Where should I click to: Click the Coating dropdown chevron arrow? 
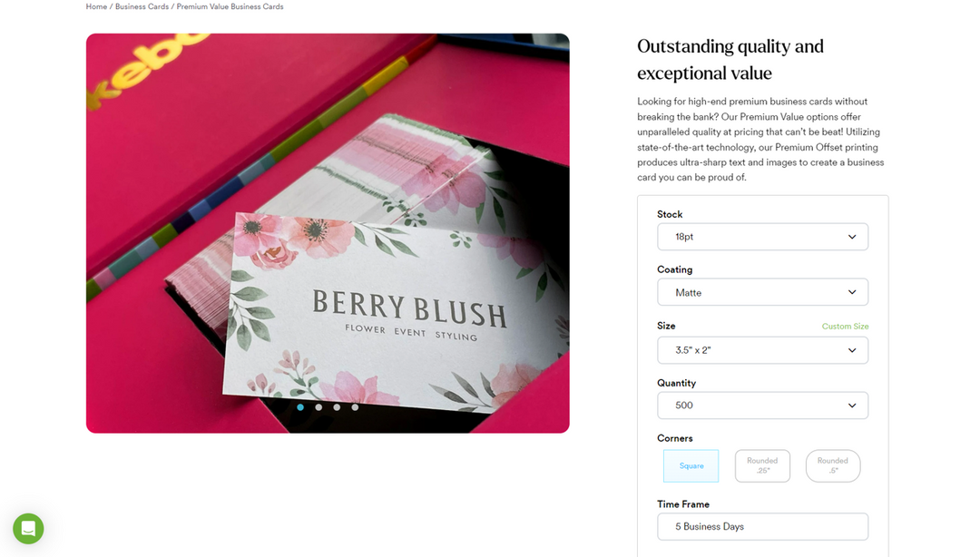[852, 293]
